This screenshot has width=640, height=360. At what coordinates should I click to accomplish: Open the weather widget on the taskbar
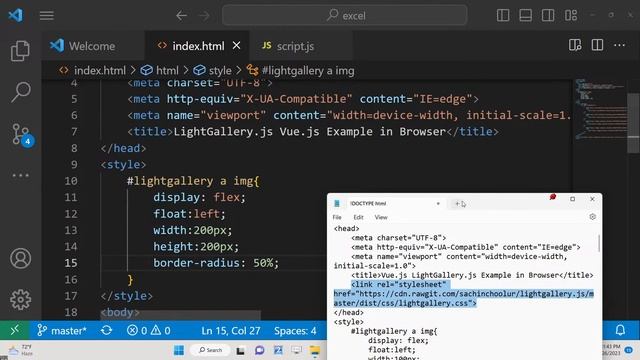click(x=20, y=350)
